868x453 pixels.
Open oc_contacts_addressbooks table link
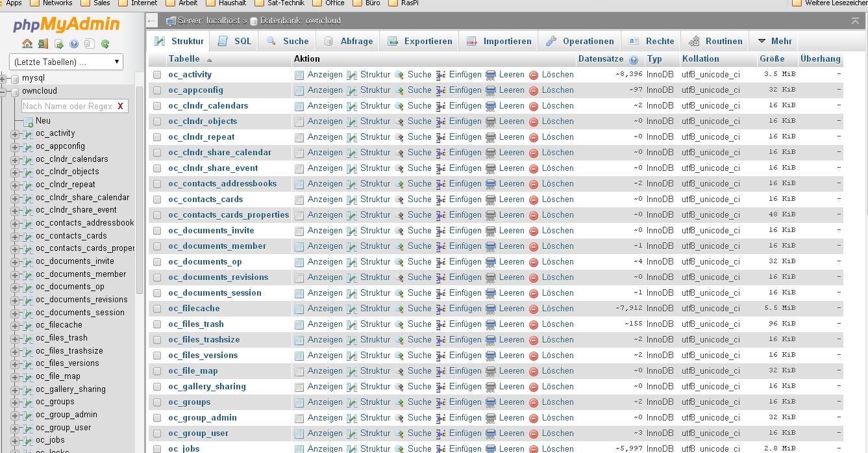(x=222, y=184)
